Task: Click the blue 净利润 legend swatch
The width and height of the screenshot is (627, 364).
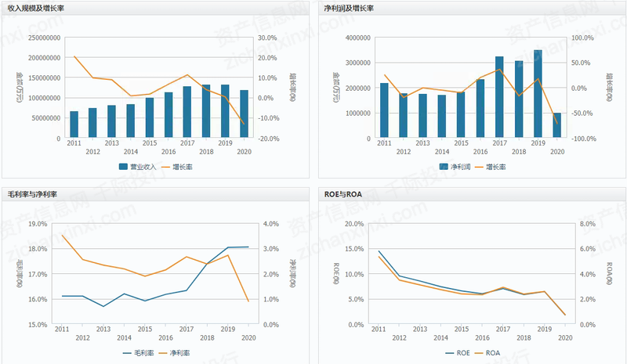Action: pyautogui.click(x=444, y=167)
